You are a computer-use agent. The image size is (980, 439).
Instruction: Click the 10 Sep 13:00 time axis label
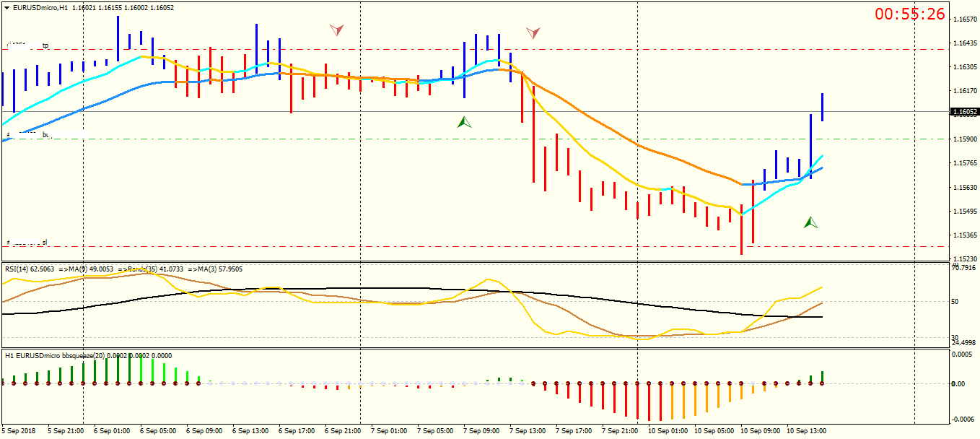[806, 431]
